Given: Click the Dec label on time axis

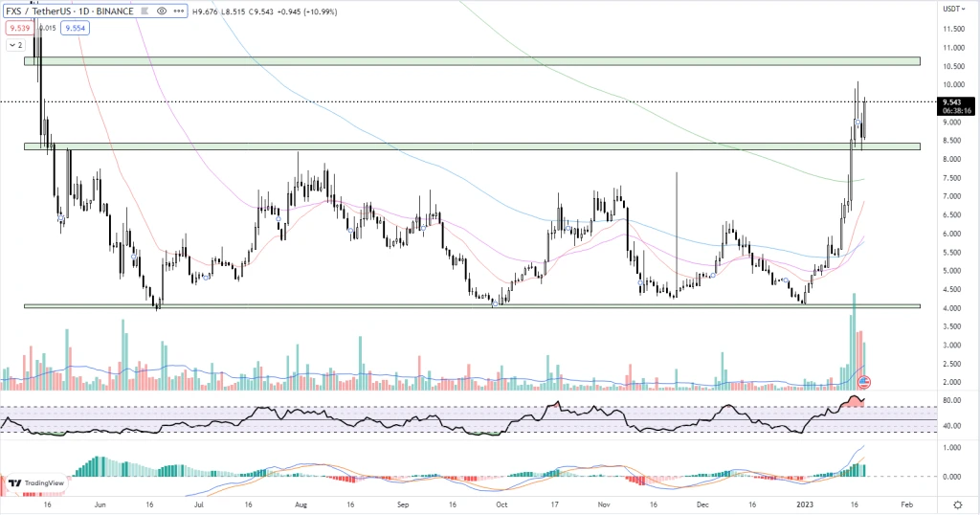Looking at the screenshot, I should pyautogui.click(x=702, y=504).
